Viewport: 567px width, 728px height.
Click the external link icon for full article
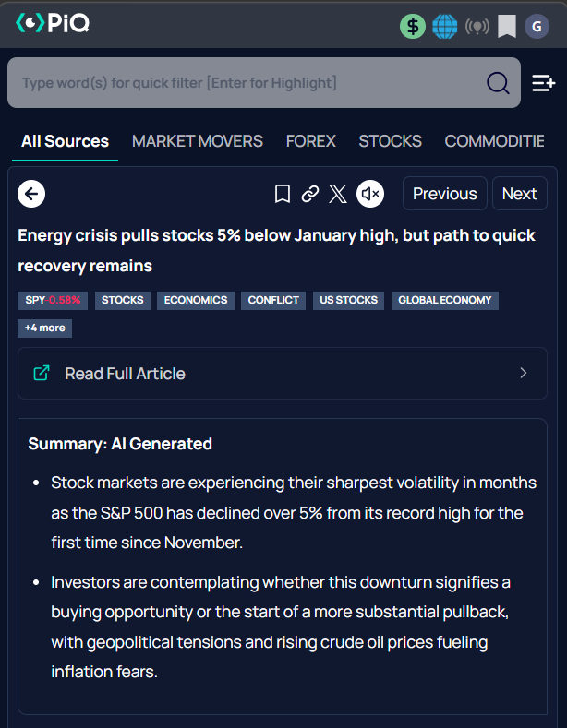[42, 374]
